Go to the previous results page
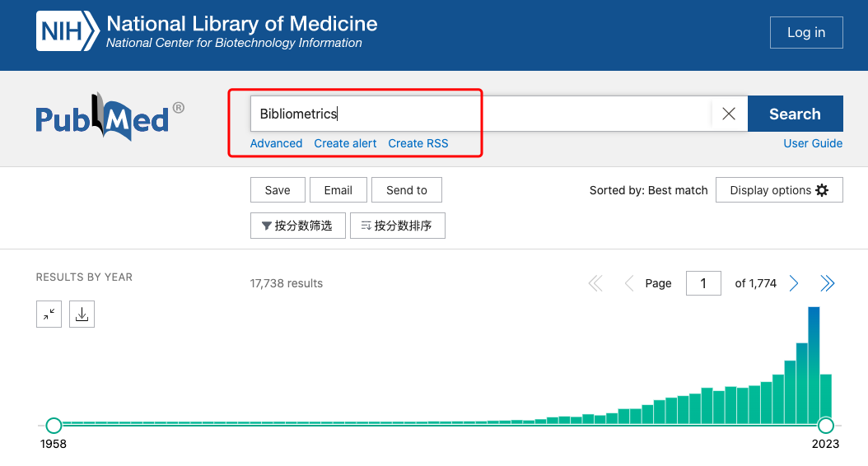 (x=628, y=283)
